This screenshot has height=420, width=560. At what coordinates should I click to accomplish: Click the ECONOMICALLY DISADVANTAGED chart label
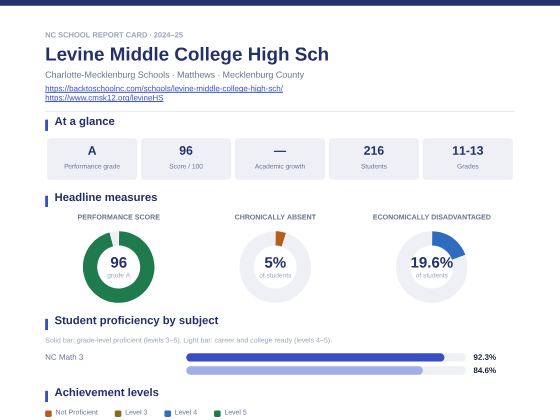click(431, 217)
